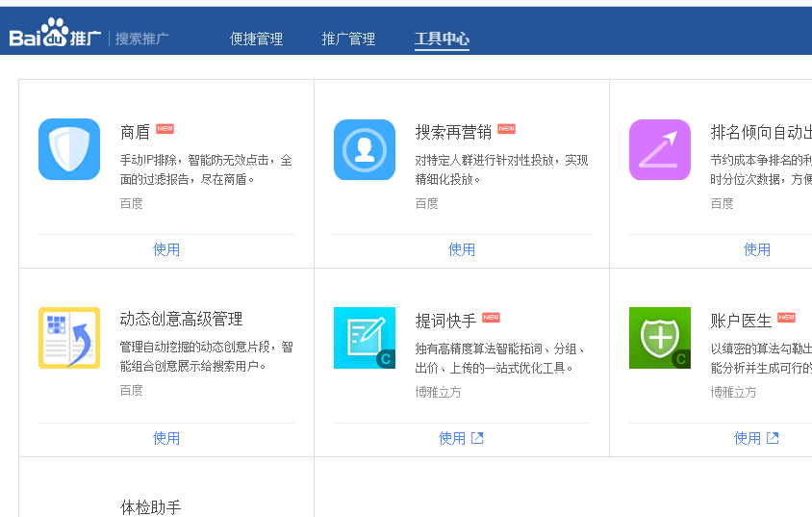Click external-link icon next to 账户医生 使用

(x=773, y=438)
